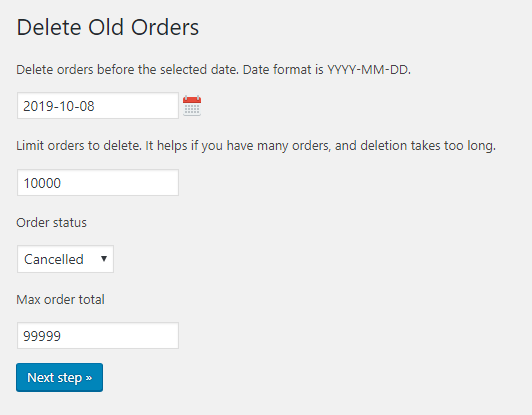Image resolution: width=532 pixels, height=415 pixels.
Task: Open the calendar date picker icon
Action: (x=192, y=106)
